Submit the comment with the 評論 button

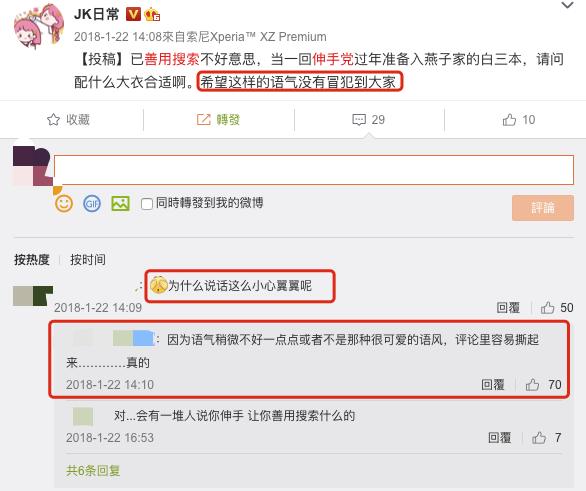coord(543,208)
